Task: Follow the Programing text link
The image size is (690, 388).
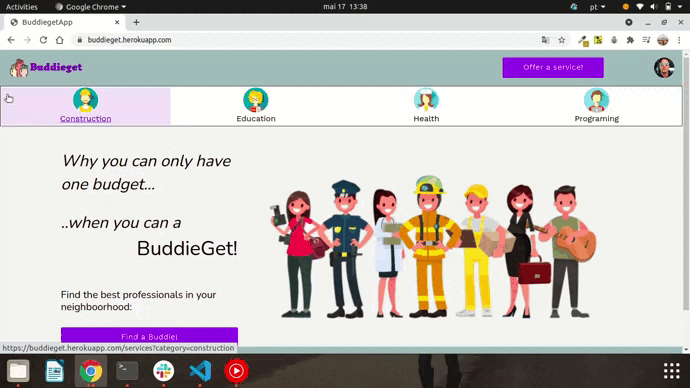Action: tap(596, 119)
